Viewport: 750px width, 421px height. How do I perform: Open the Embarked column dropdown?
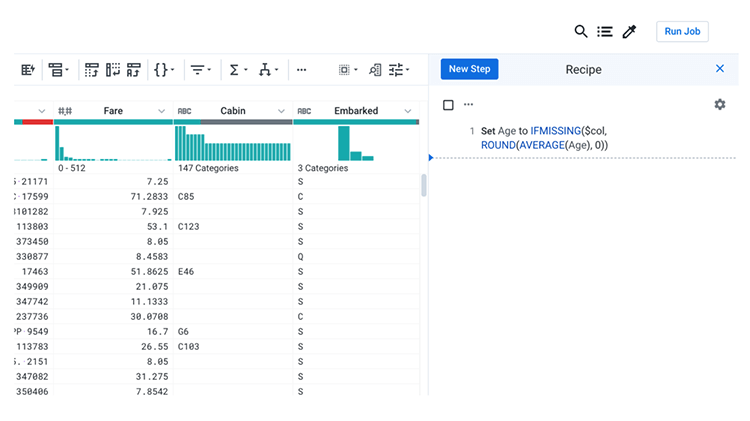tap(408, 111)
